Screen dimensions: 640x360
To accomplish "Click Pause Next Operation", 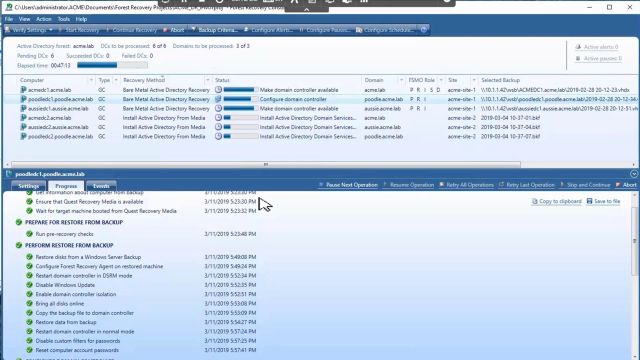I will pos(348,185).
